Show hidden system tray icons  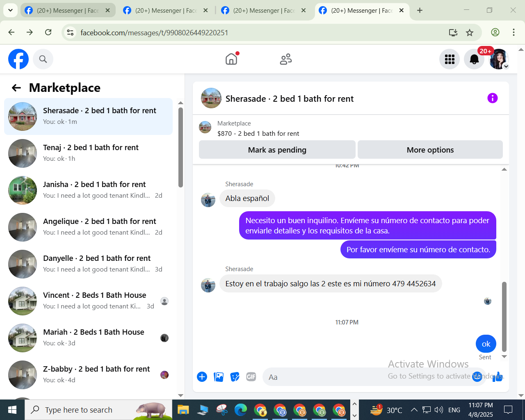(x=414, y=410)
